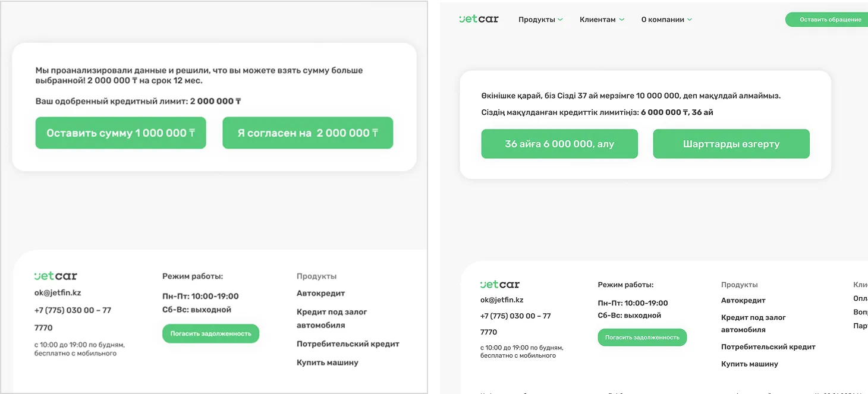Click the JetCar logo in the header
Viewport: 868px width, 394px height.
(x=479, y=19)
